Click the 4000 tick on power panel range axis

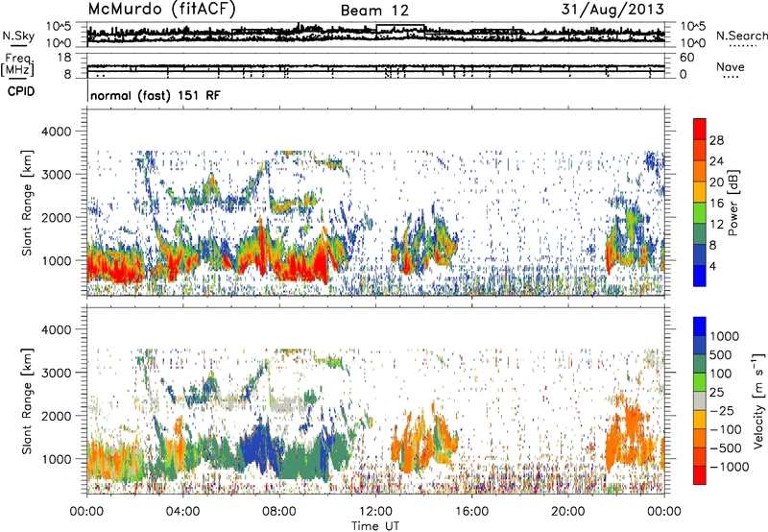click(x=57, y=132)
